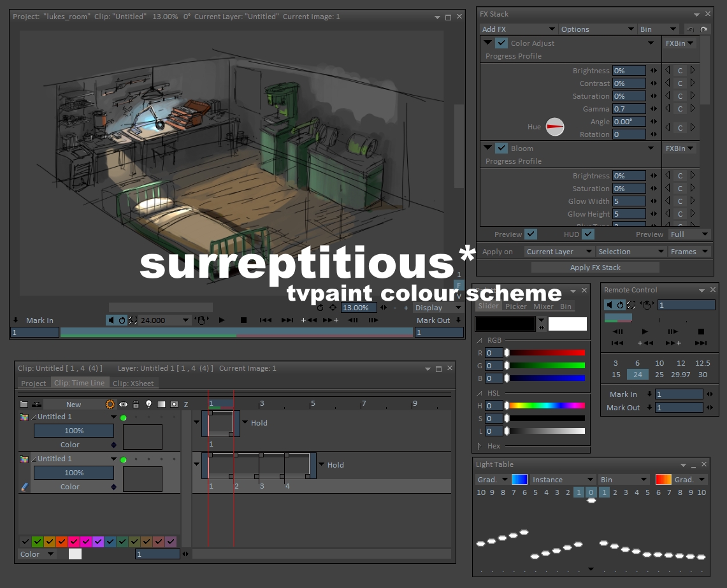The width and height of the screenshot is (727, 588).
Task: Go to first frame in Remote Control
Action: pyautogui.click(x=617, y=343)
